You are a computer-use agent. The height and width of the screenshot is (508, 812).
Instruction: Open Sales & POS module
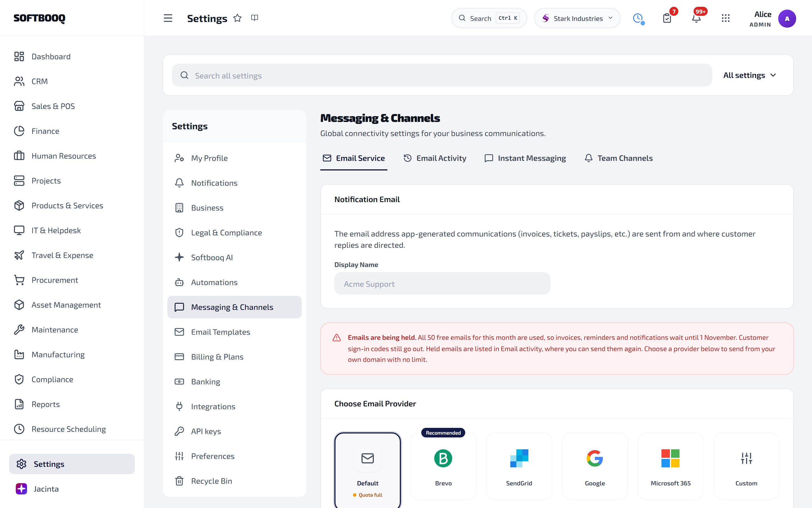pos(72,106)
